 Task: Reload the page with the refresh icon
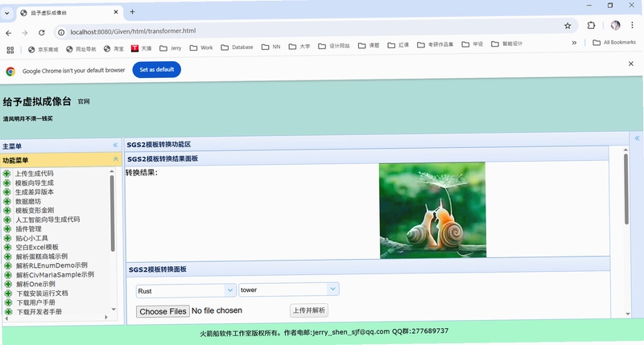point(42,32)
